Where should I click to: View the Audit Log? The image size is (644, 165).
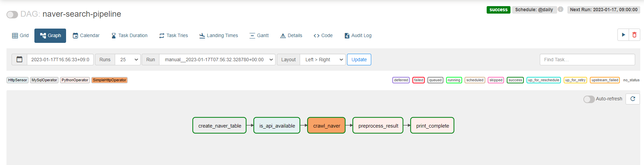click(358, 35)
